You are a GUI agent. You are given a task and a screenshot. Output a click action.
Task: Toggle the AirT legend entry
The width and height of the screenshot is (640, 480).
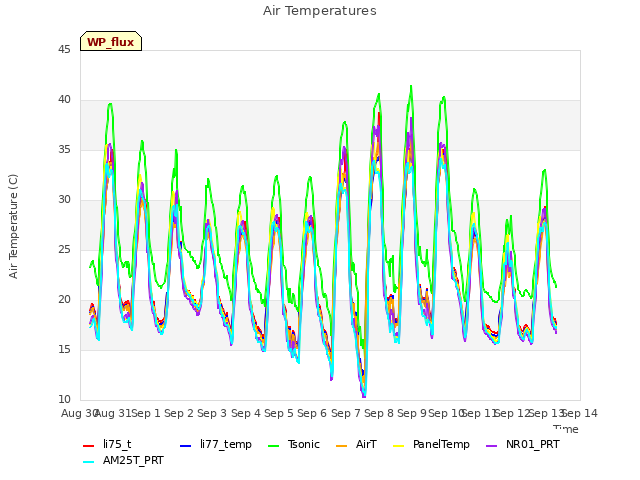tap(356, 444)
